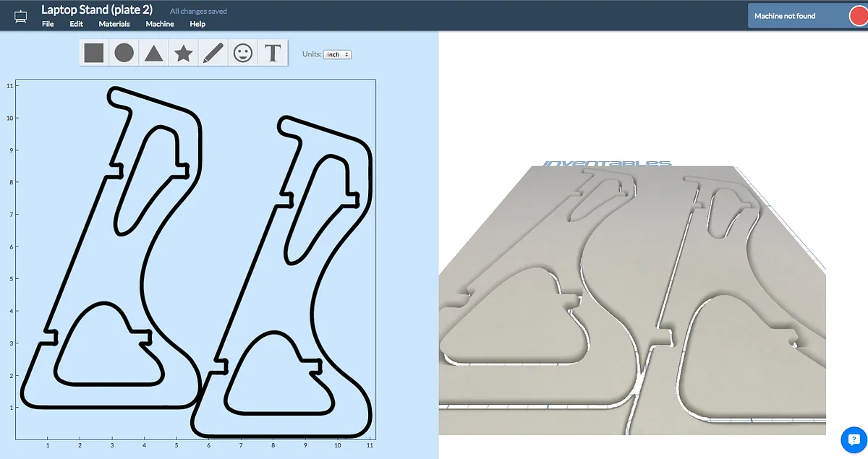Open the Materials menu

click(x=114, y=24)
